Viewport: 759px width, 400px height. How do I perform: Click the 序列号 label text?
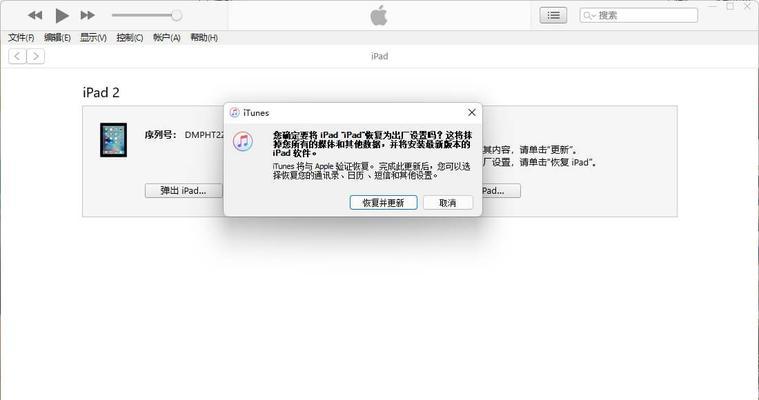click(x=160, y=135)
